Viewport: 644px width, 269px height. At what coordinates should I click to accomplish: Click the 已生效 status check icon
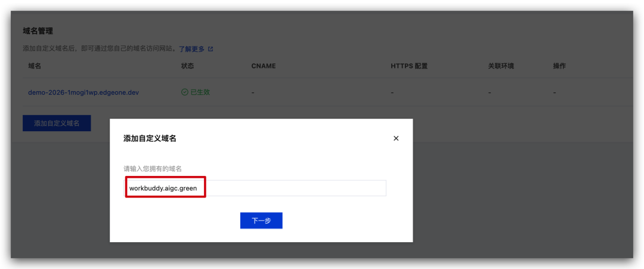pos(185,92)
